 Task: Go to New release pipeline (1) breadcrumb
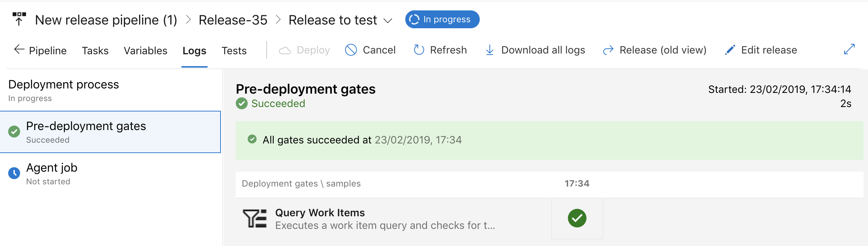(106, 20)
